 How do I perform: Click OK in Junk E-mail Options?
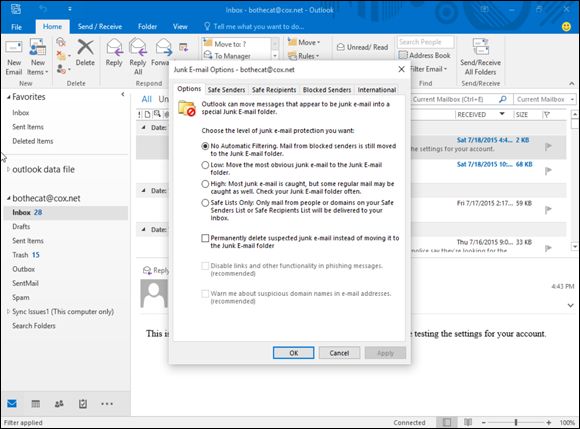pyautogui.click(x=294, y=353)
